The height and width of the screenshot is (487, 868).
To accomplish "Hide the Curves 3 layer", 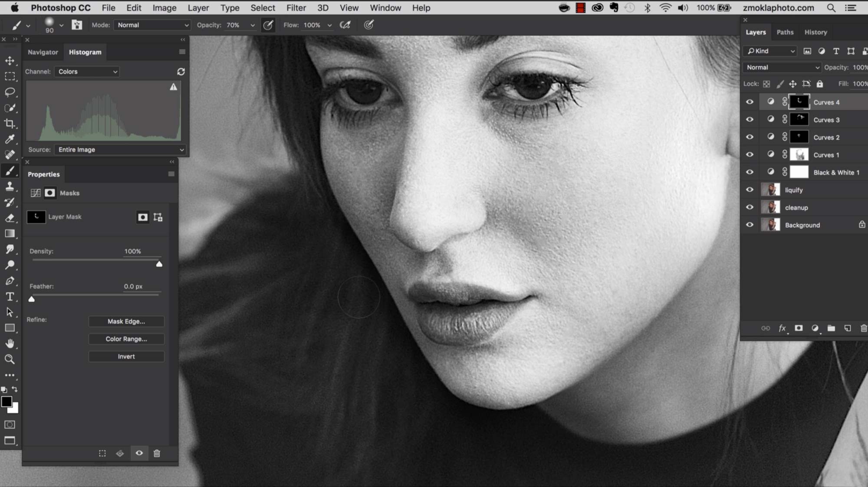I will [750, 119].
